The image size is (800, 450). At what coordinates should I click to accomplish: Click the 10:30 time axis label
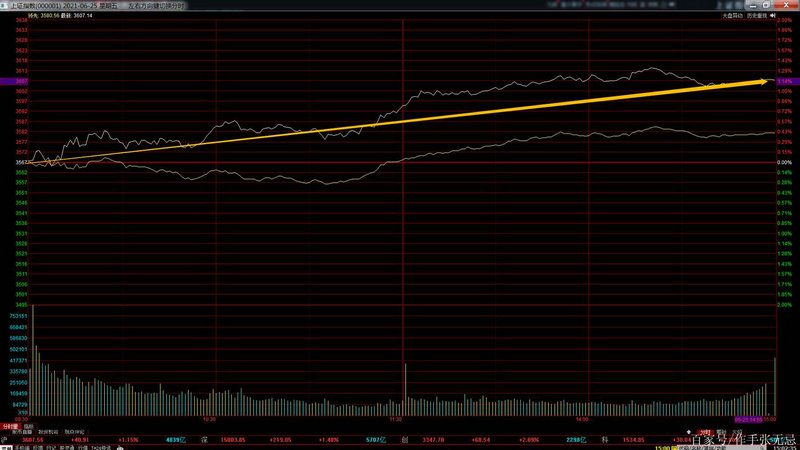(209, 419)
